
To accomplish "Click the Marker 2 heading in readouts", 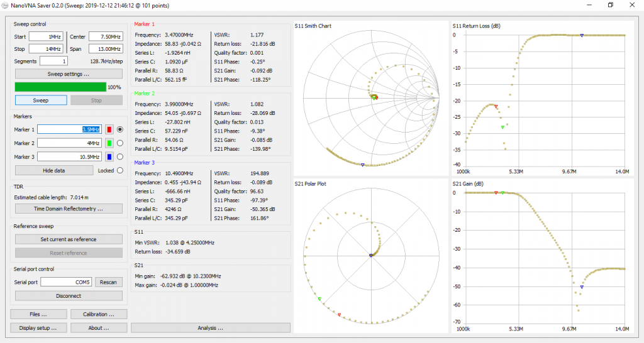I will 145,94.
